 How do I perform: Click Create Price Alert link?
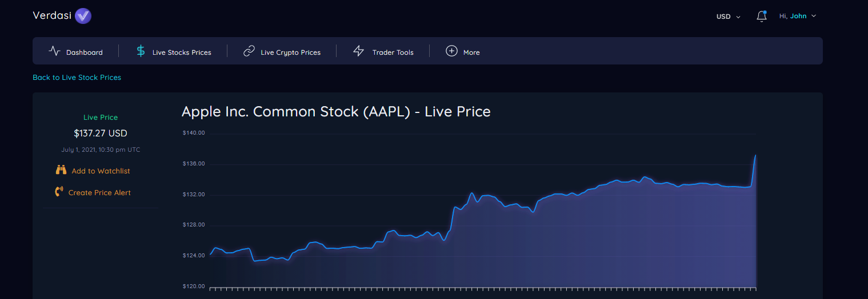click(x=99, y=192)
